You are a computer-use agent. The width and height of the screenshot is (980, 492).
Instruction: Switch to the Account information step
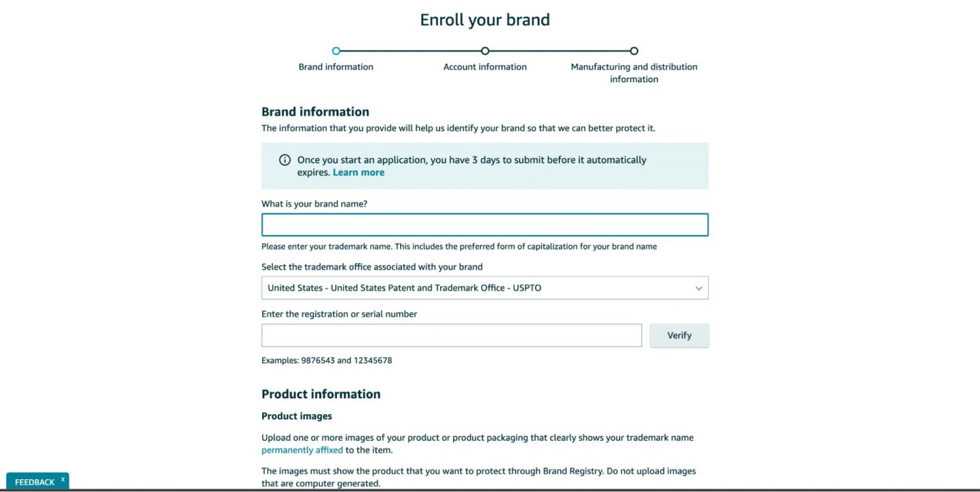pos(484,66)
